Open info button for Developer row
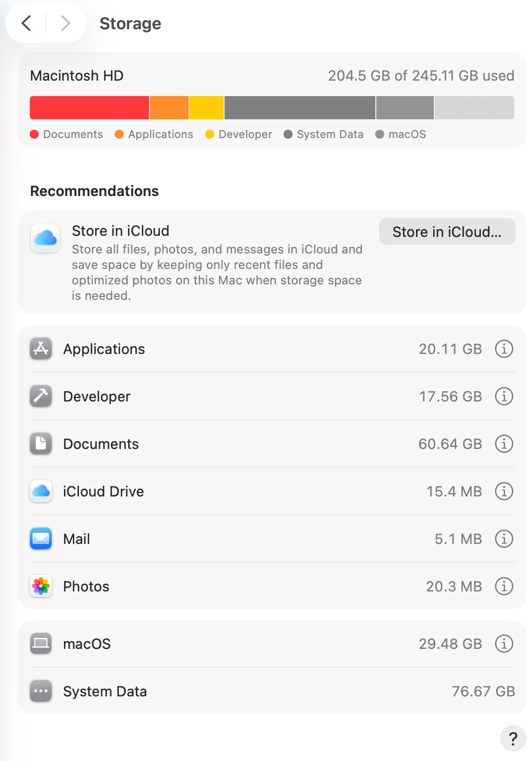The width and height of the screenshot is (532, 761). pos(504,396)
